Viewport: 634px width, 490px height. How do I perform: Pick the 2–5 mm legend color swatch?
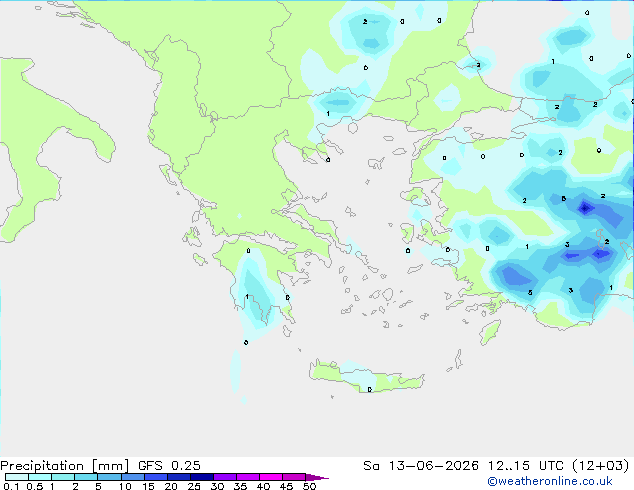[86, 477]
